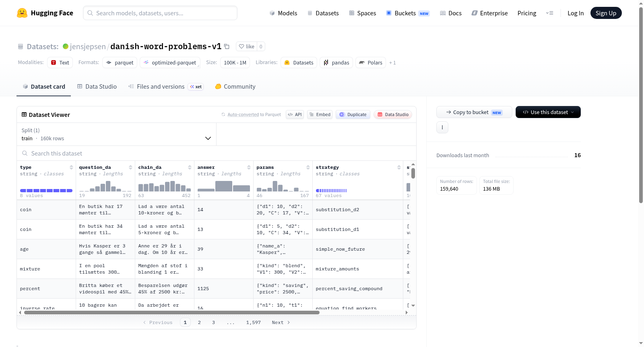This screenshot has height=347, width=644.
Task: Open Docs in the top navigation
Action: (451, 13)
